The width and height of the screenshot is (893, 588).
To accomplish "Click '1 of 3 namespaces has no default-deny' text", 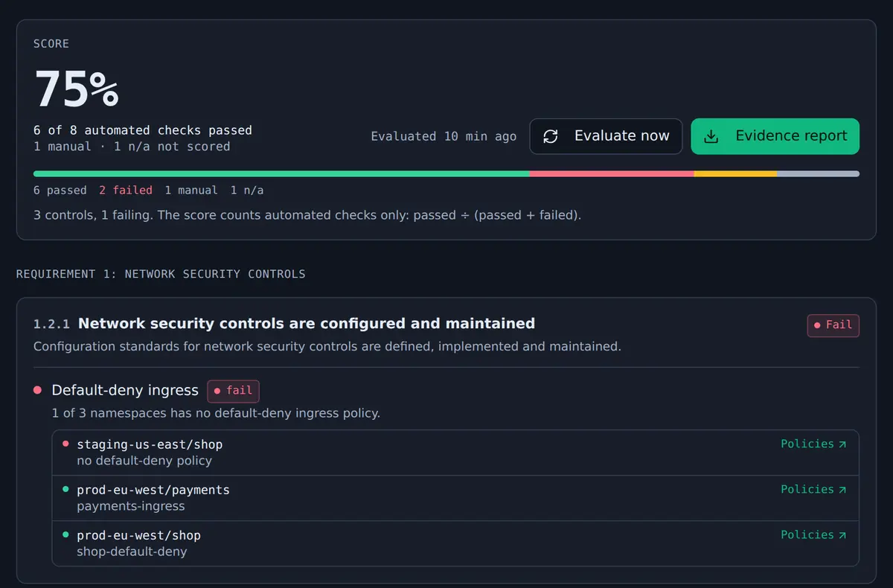I will click(216, 413).
